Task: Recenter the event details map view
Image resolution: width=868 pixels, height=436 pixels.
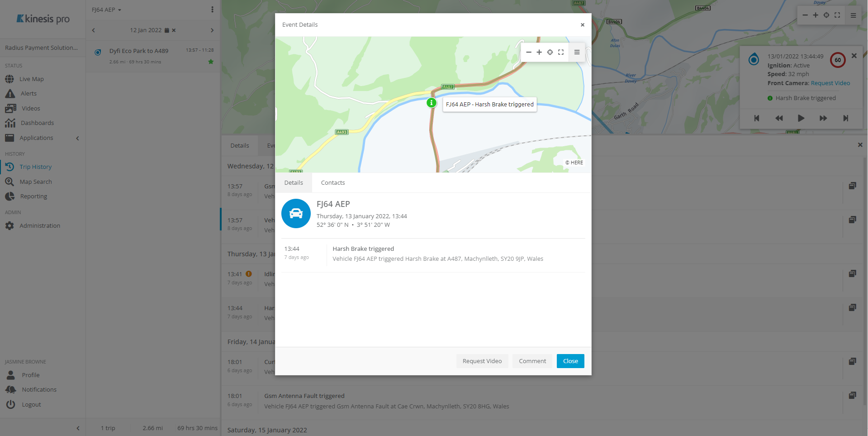Action: pyautogui.click(x=550, y=52)
